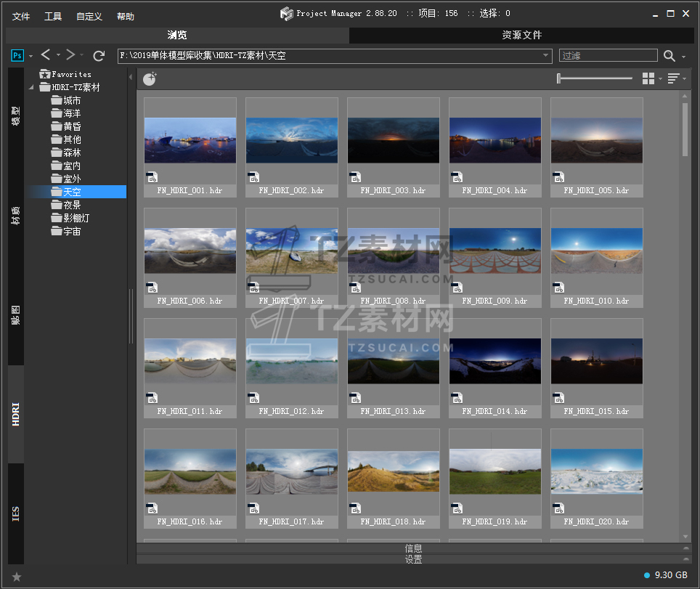Click the FN_HDRI_018.hdr file name

[x=394, y=521]
